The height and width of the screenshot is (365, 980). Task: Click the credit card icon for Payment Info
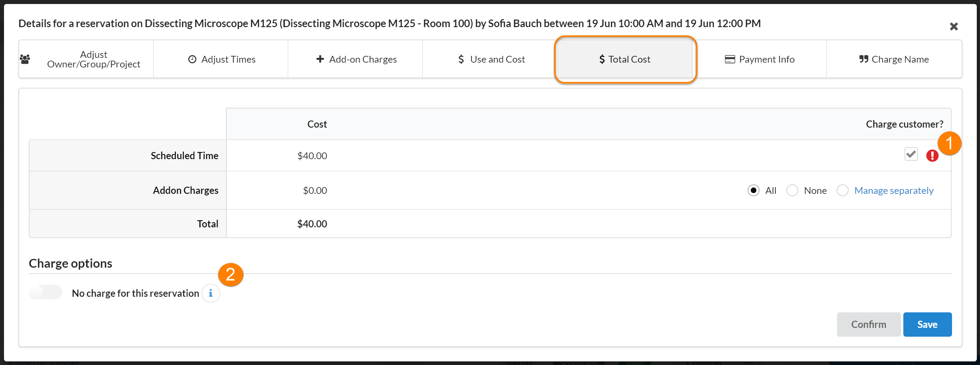pyautogui.click(x=730, y=59)
